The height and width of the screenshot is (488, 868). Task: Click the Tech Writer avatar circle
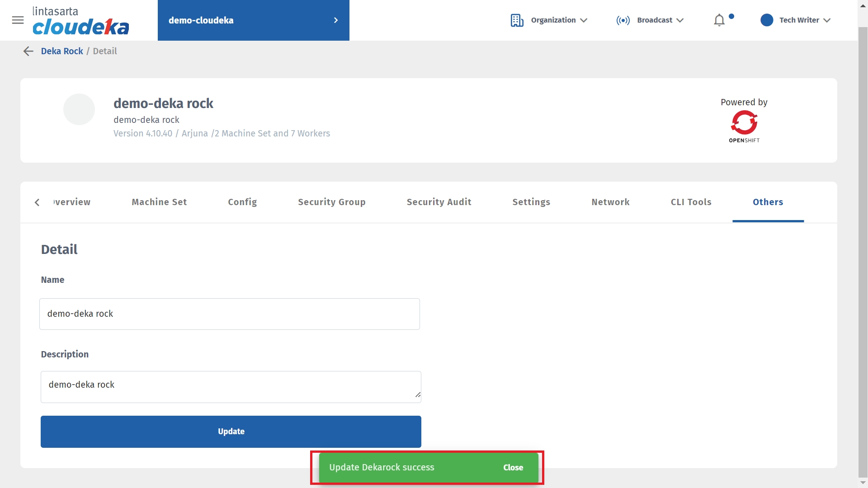pyautogui.click(x=767, y=20)
